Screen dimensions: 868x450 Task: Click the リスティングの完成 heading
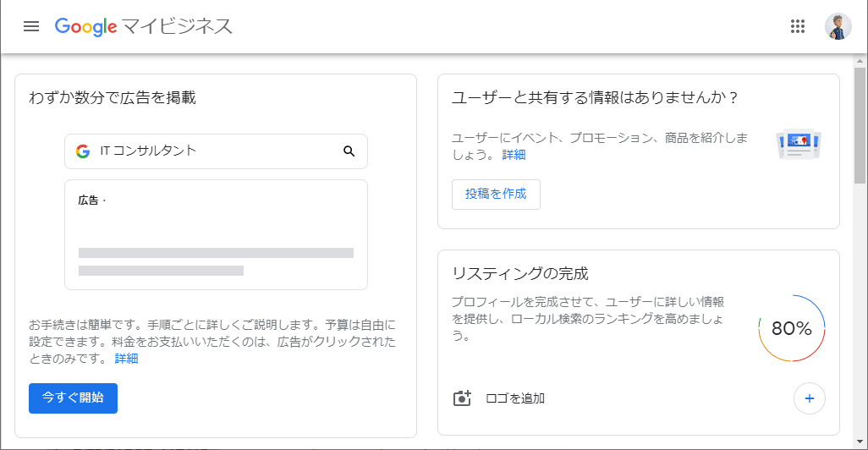(519, 273)
